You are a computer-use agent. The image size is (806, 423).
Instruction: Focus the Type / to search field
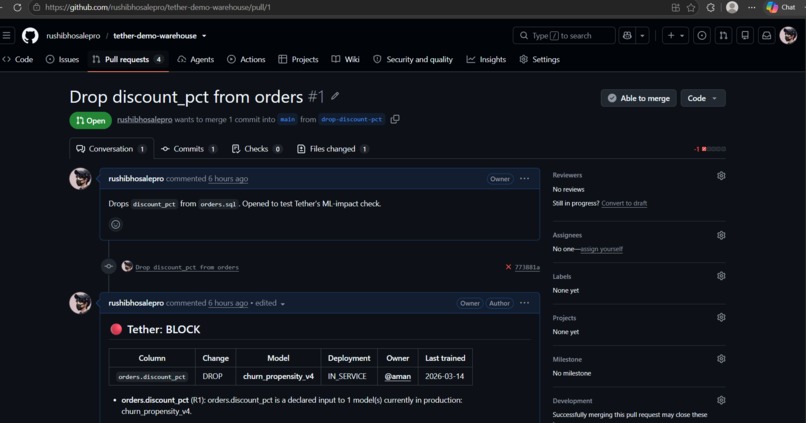[x=564, y=35]
